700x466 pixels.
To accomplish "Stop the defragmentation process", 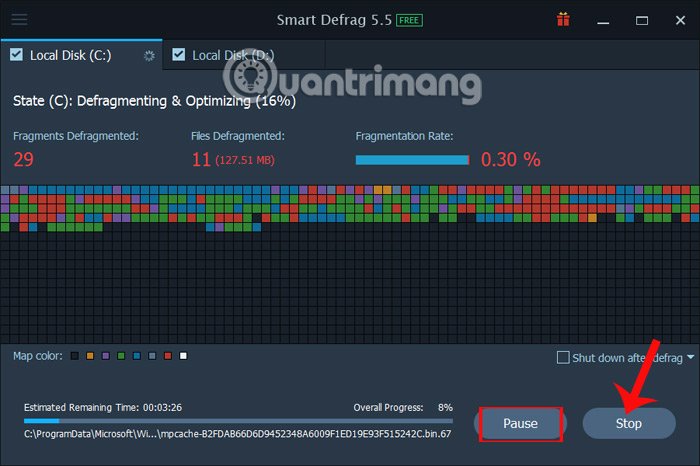I will coord(629,423).
